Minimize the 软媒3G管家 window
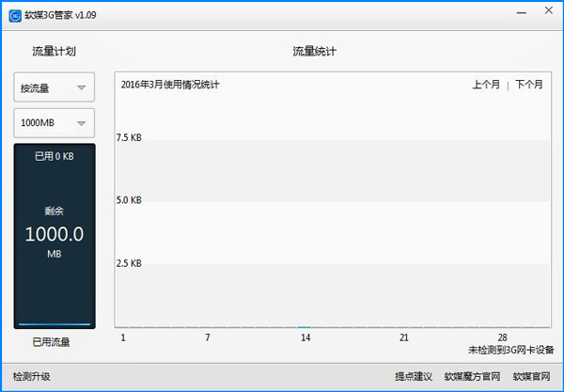This screenshot has width=564, height=392. [522, 12]
